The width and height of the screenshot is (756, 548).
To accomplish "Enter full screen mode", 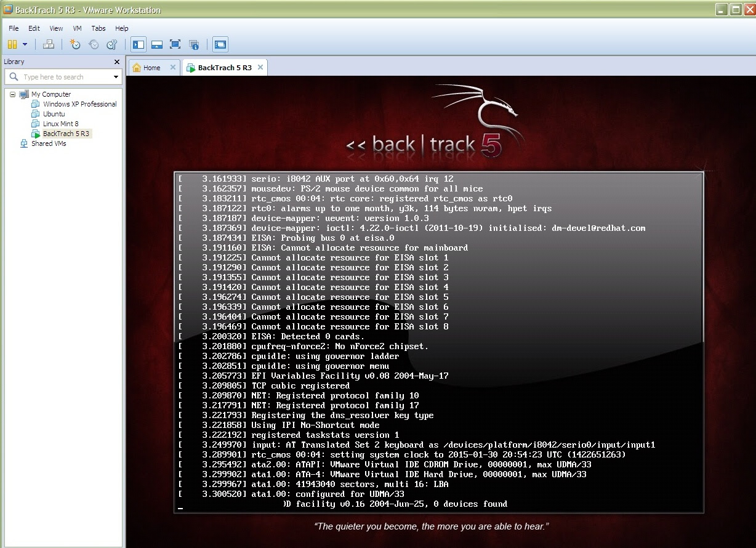I will (175, 44).
